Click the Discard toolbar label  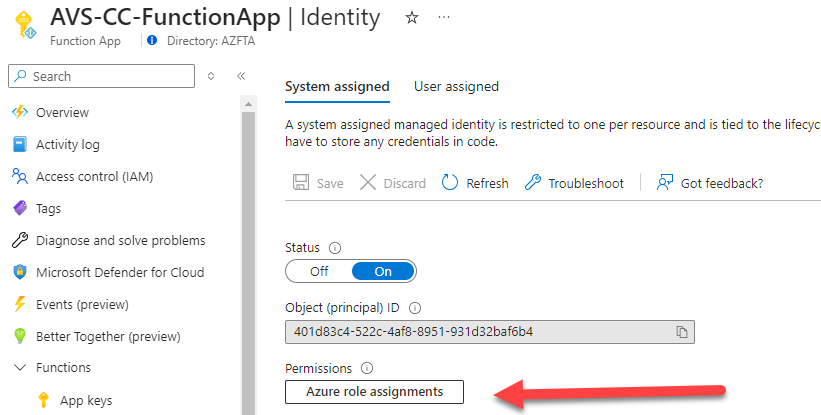pos(405,183)
